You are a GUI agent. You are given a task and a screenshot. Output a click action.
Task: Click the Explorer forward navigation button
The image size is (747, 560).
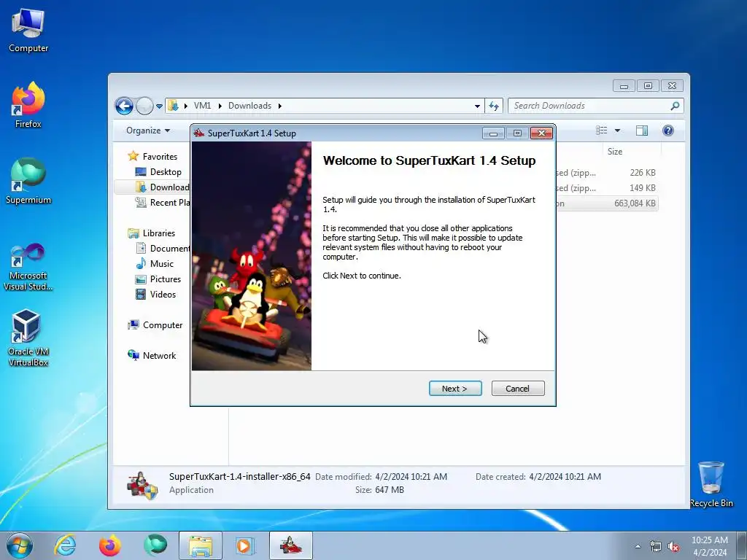[144, 106]
